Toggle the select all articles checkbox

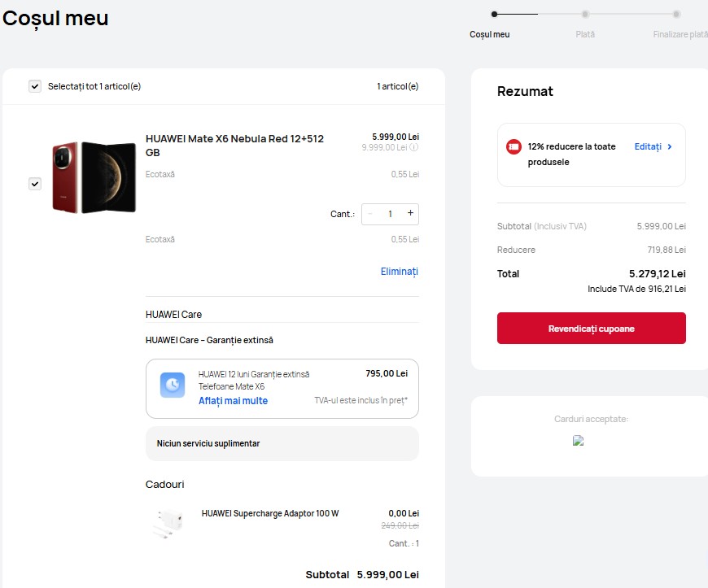(35, 86)
